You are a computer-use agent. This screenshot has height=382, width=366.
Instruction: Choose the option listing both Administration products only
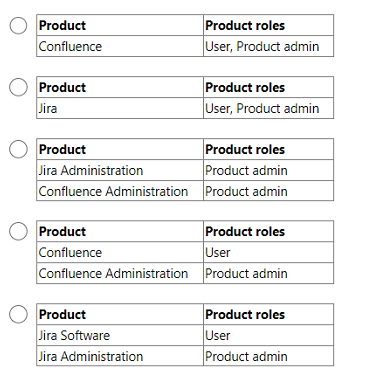tap(18, 149)
